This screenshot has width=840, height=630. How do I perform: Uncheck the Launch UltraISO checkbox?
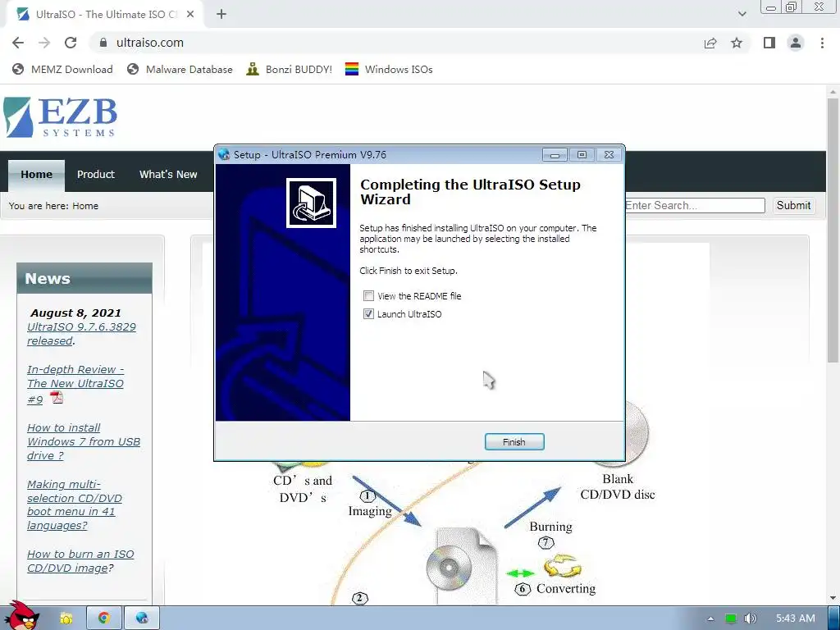[368, 314]
